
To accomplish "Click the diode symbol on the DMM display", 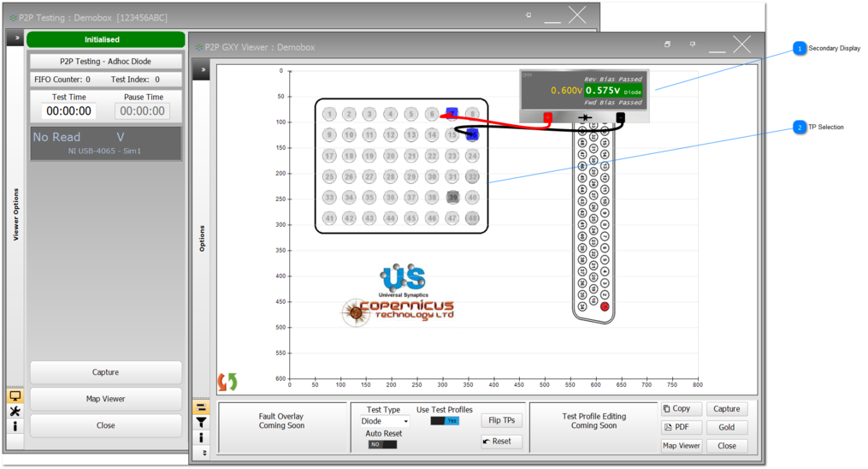I will coord(585,117).
